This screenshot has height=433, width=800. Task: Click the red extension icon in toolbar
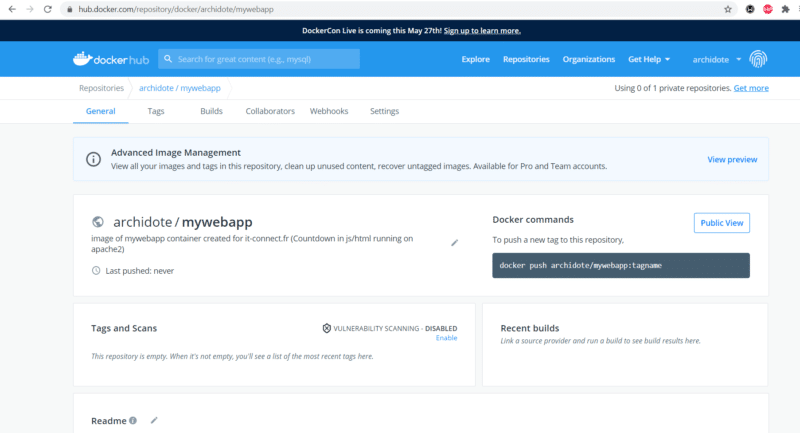click(x=768, y=9)
